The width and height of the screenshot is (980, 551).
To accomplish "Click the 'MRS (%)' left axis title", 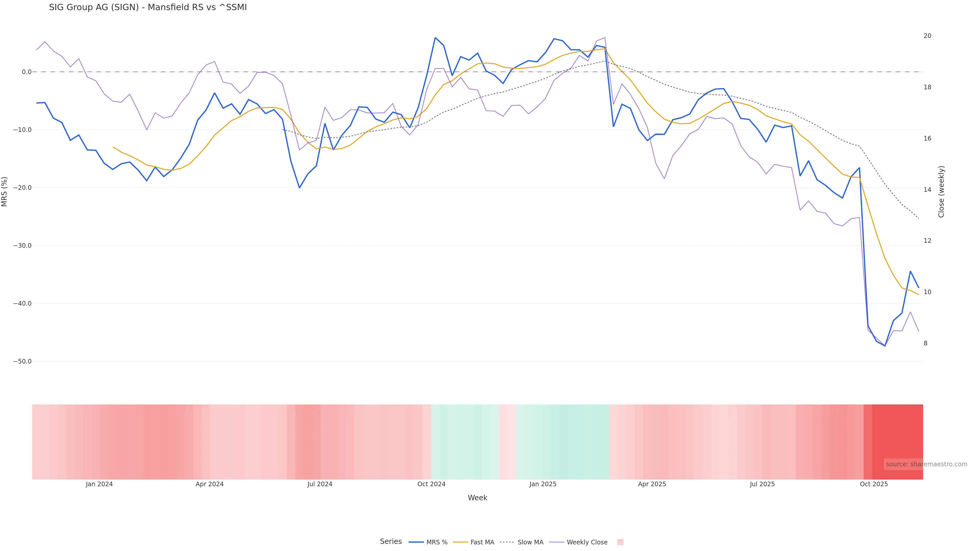I will [5, 192].
